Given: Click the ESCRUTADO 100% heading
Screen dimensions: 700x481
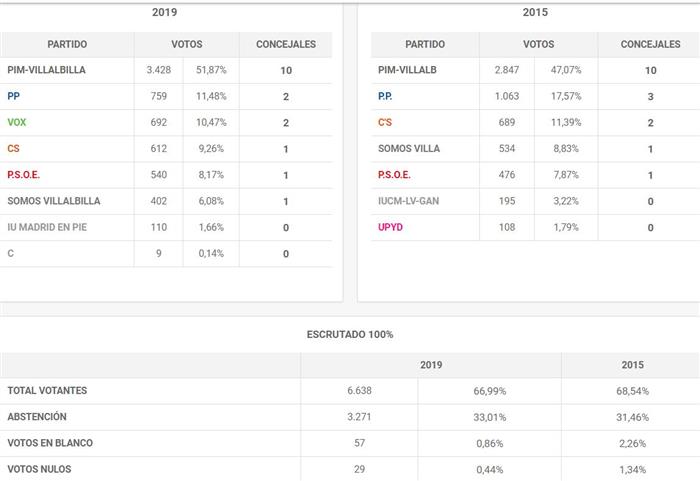Looking at the screenshot, I should (350, 334).
